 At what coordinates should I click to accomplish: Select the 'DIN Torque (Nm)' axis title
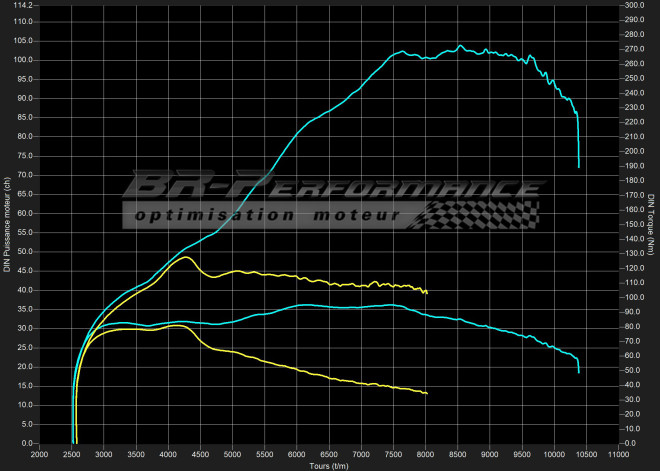pyautogui.click(x=651, y=225)
